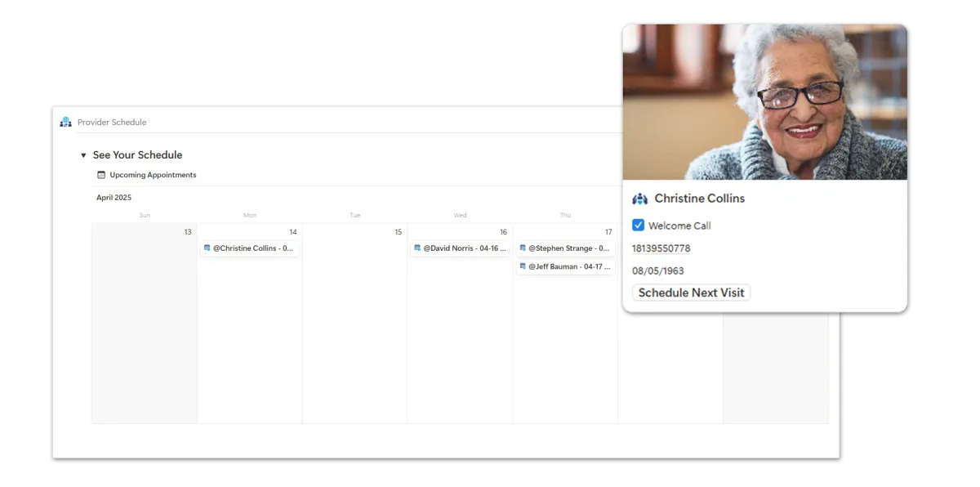
Task: Open the David Norris appointment entry
Action: [x=461, y=248]
